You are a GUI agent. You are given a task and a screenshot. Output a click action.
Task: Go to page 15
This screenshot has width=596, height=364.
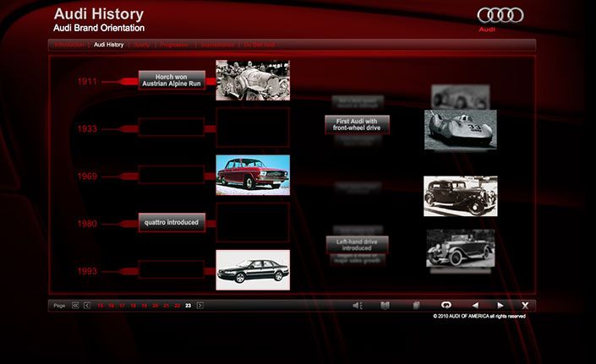[x=101, y=306]
